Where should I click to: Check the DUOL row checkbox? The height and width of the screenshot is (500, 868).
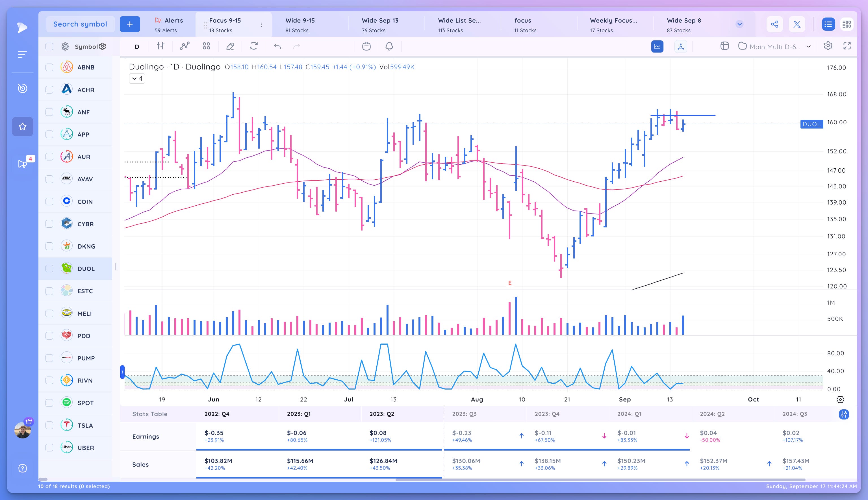49,269
